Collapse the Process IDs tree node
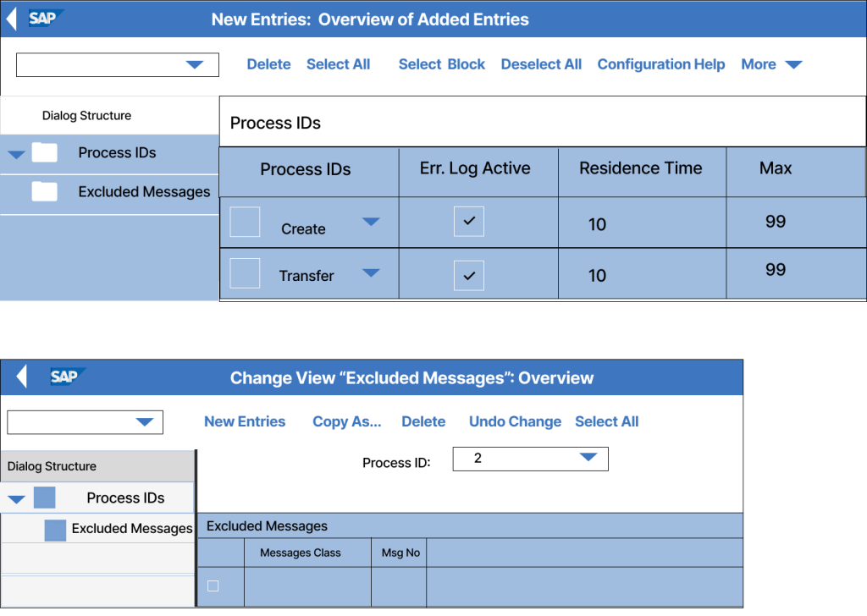The width and height of the screenshot is (867, 616). 16,152
